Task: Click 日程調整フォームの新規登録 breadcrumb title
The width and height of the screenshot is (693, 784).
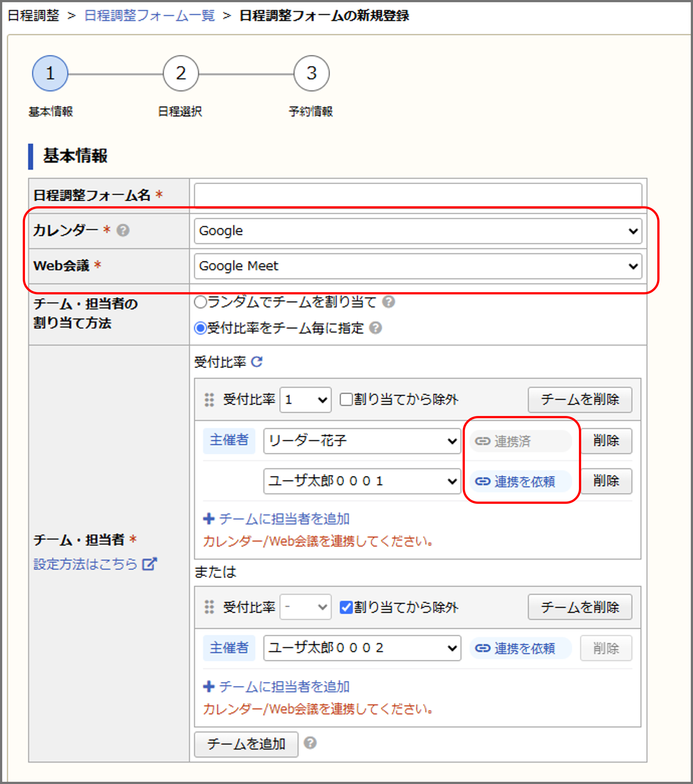Action: [x=324, y=16]
